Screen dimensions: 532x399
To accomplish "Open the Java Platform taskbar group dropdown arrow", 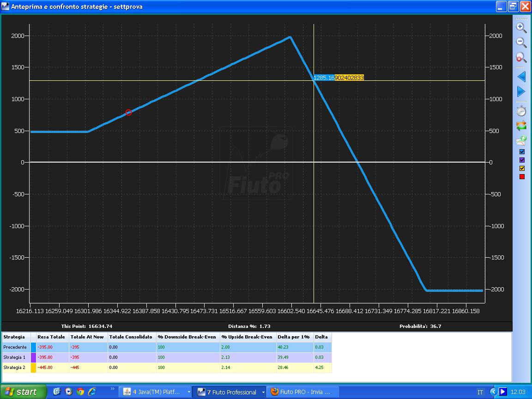I will tap(189, 392).
